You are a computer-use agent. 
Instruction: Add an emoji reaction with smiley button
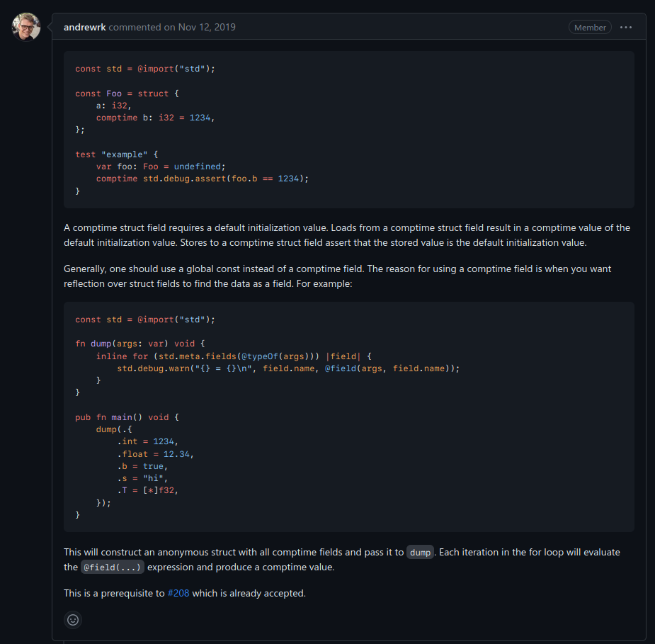[x=73, y=620]
